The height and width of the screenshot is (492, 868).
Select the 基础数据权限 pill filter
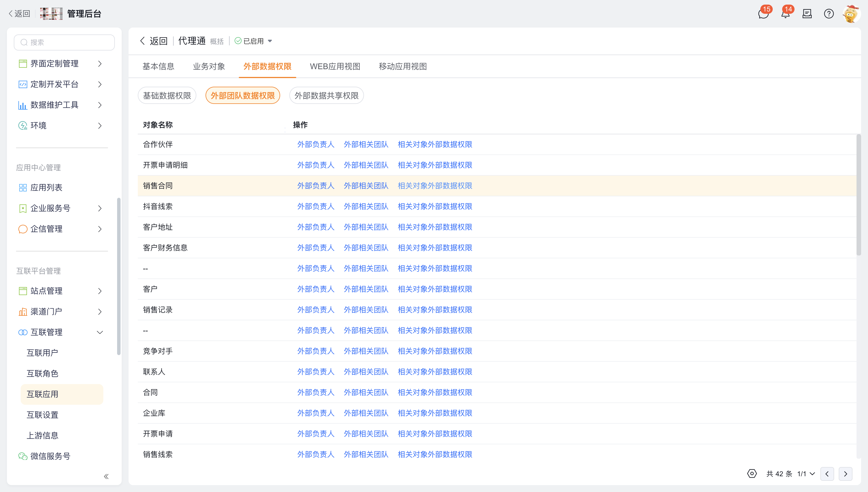[x=167, y=96]
